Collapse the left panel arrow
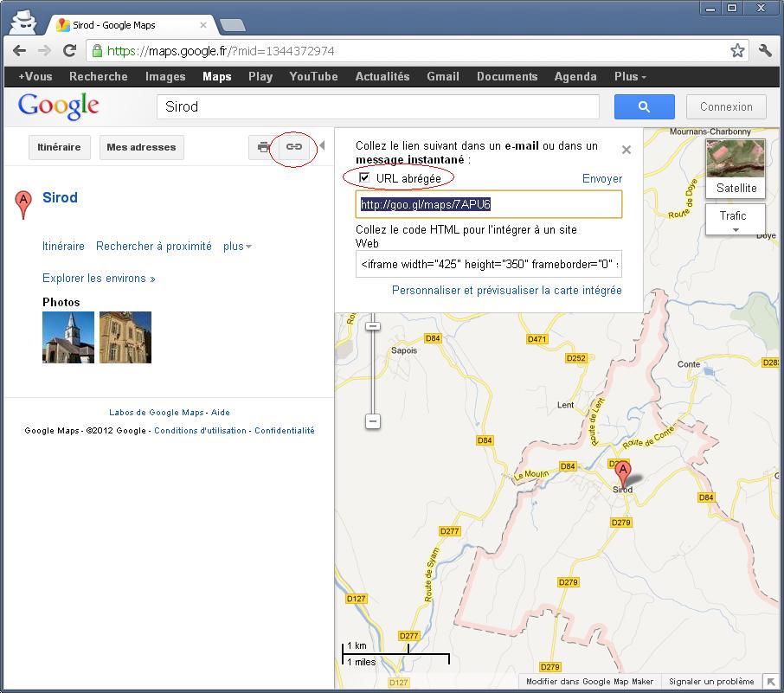This screenshot has width=784, height=693. tap(322, 145)
